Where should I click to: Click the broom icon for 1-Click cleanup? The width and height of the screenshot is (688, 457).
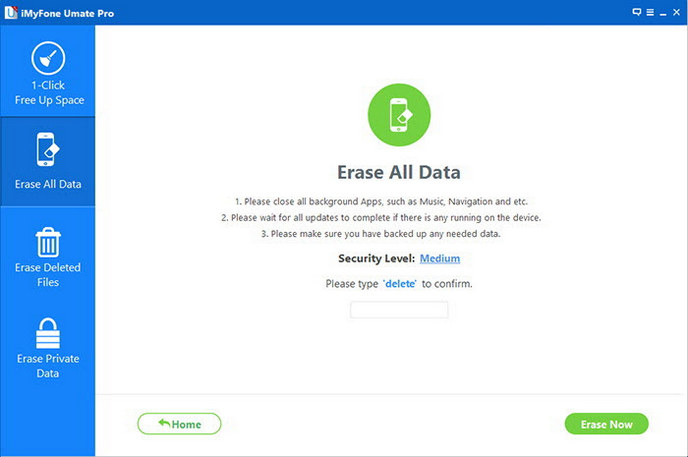tap(48, 58)
